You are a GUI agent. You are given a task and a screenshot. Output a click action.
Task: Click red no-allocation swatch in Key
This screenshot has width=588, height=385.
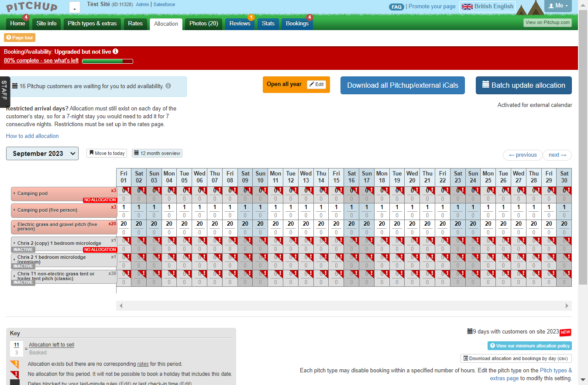click(14, 375)
